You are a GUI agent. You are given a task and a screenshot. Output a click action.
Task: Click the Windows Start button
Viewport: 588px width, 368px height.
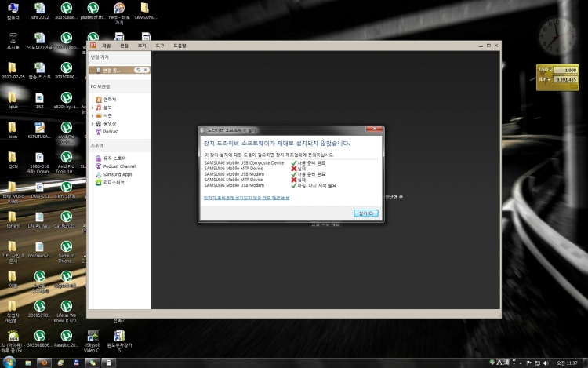tap(9, 362)
